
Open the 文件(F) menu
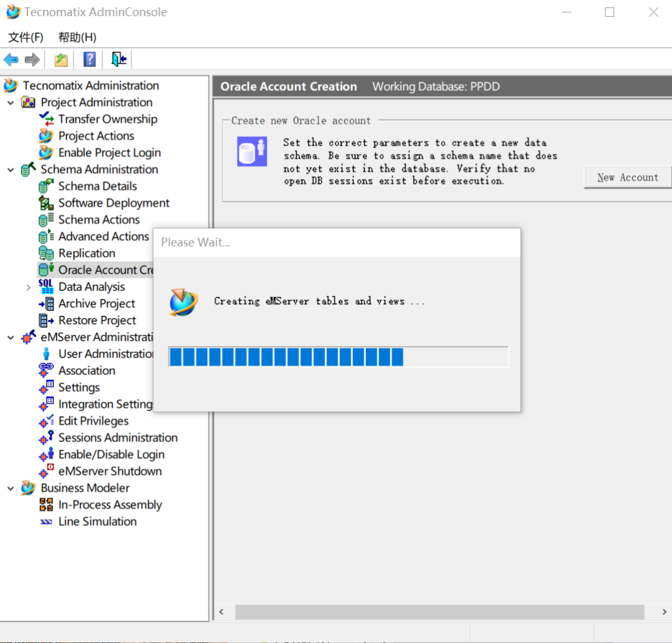tap(26, 37)
